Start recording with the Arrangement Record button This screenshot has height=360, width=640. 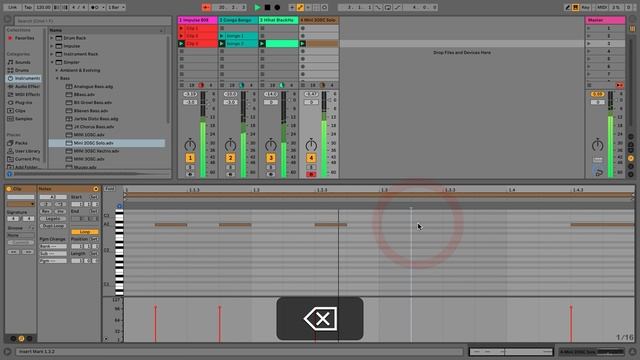click(277, 7)
